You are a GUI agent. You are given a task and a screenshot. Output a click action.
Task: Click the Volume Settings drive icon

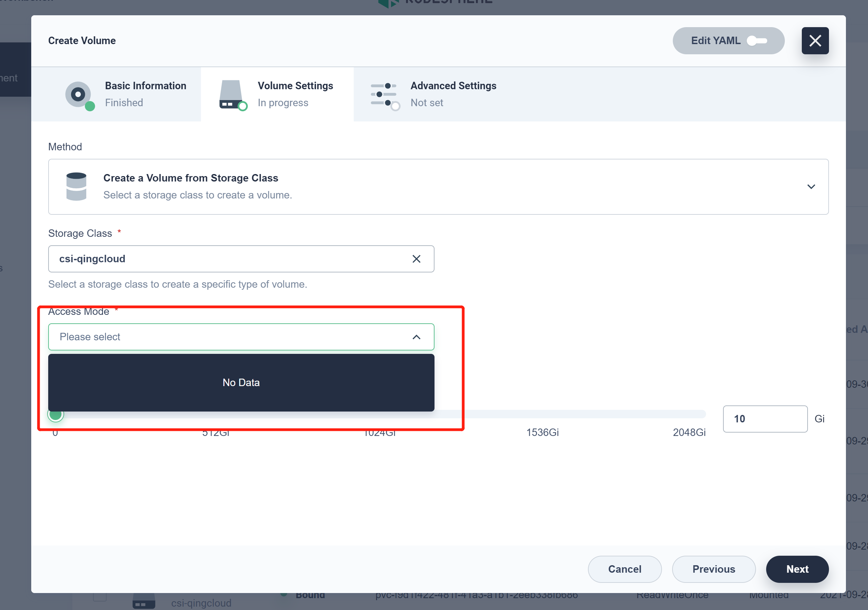click(x=232, y=95)
